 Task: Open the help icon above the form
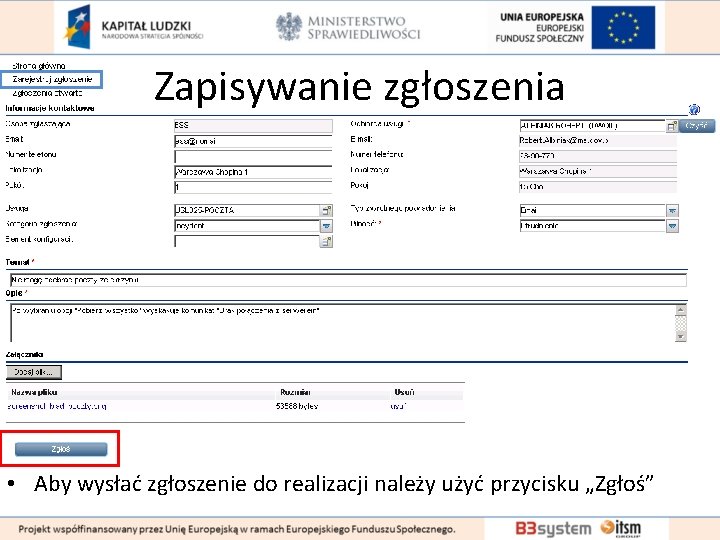pos(694,109)
